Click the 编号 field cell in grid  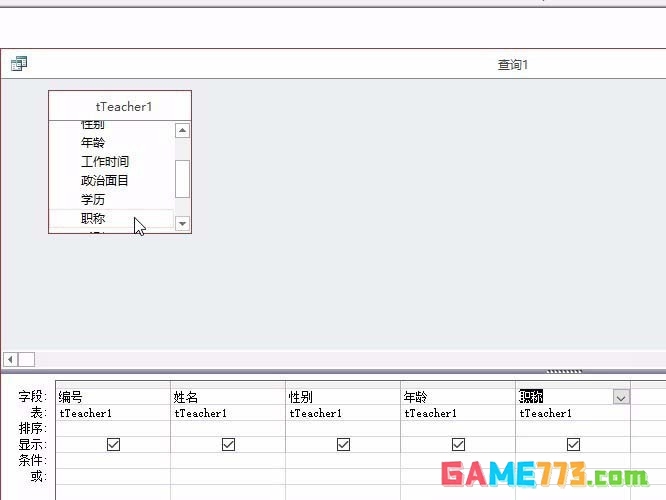click(113, 397)
